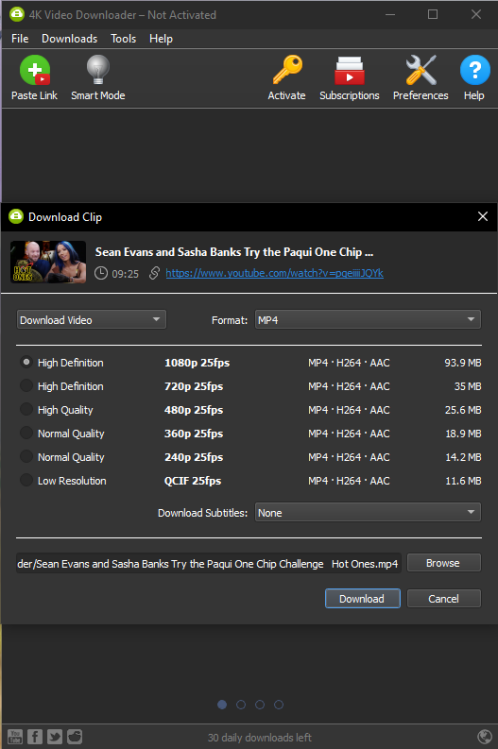Select Normal Quality 240p 25fps option
498x749 pixels.
pos(26,457)
